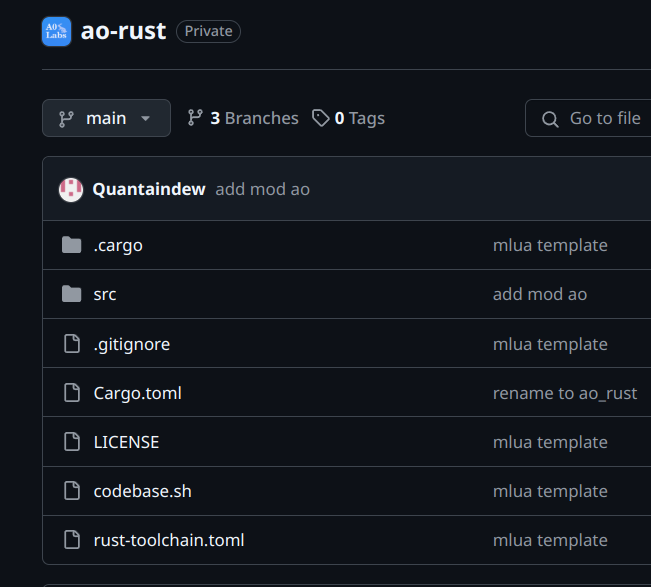Click the branch icon in main button

point(66,119)
